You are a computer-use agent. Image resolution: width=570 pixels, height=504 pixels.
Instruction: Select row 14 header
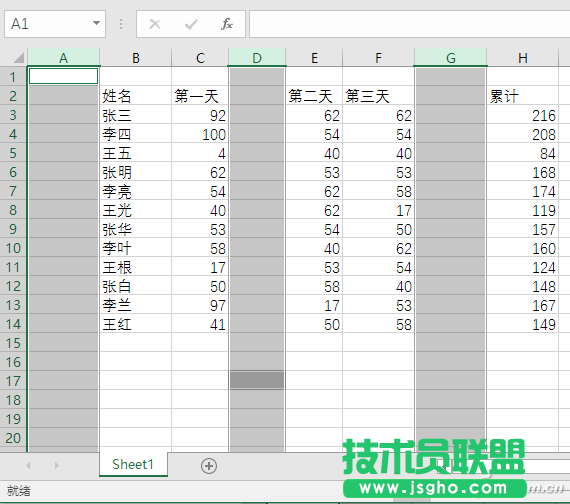coord(13,324)
